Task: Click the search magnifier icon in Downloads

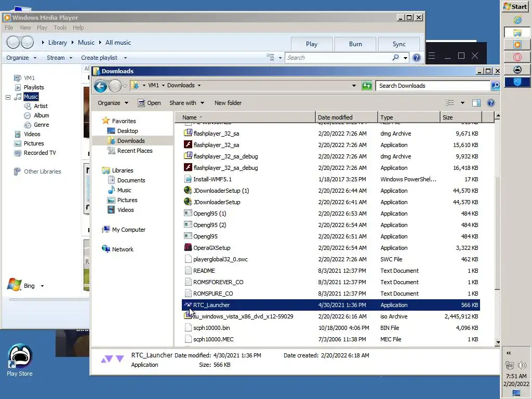Action: (496, 86)
